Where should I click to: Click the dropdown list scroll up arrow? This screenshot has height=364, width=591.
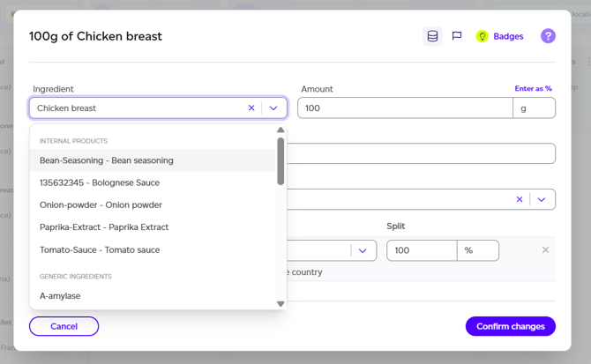click(x=281, y=130)
